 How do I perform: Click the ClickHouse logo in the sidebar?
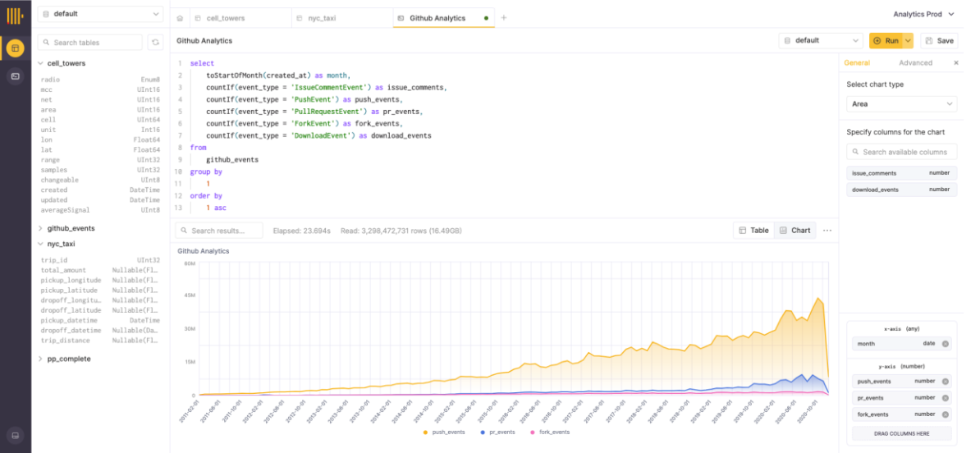(x=15, y=15)
